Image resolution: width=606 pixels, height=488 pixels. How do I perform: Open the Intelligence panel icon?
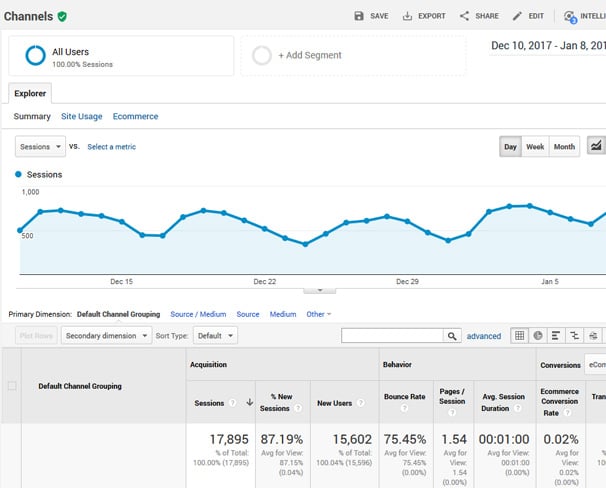click(570, 17)
